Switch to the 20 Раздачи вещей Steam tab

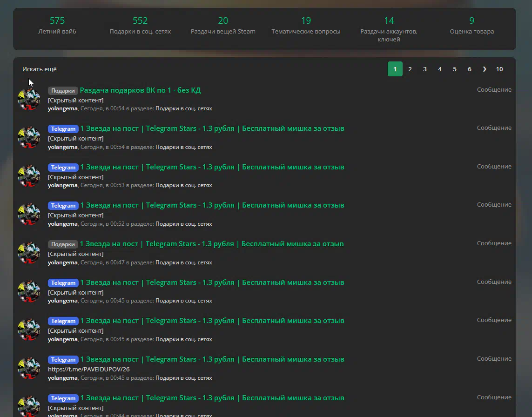[x=223, y=26]
